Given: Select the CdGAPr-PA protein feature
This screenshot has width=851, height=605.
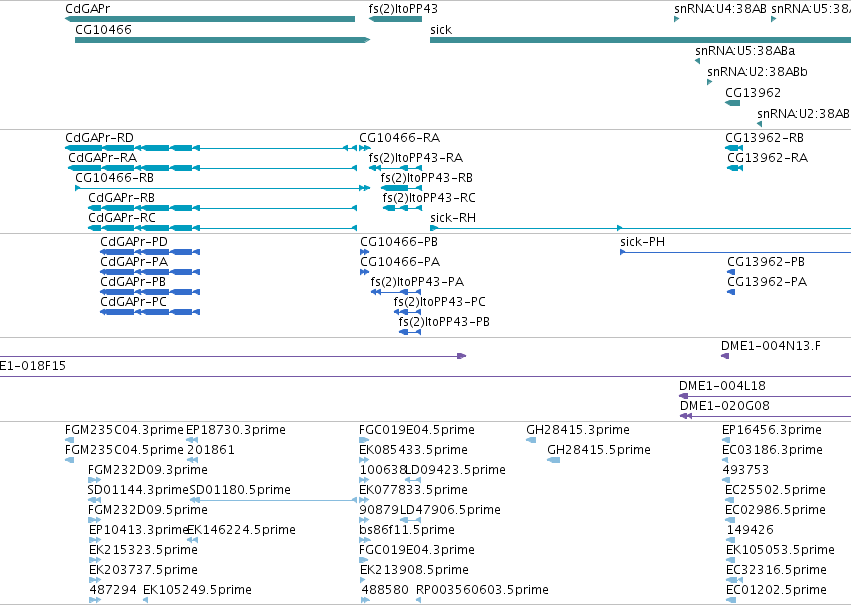Looking at the screenshot, I should [150, 272].
